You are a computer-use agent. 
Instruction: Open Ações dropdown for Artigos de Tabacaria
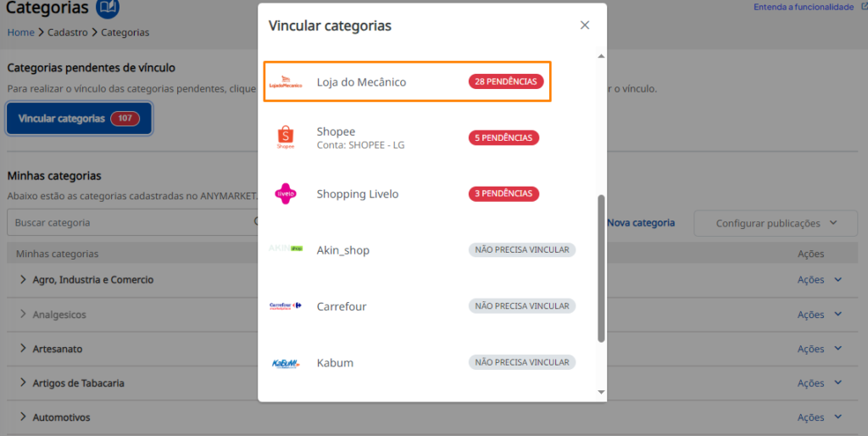click(x=820, y=383)
